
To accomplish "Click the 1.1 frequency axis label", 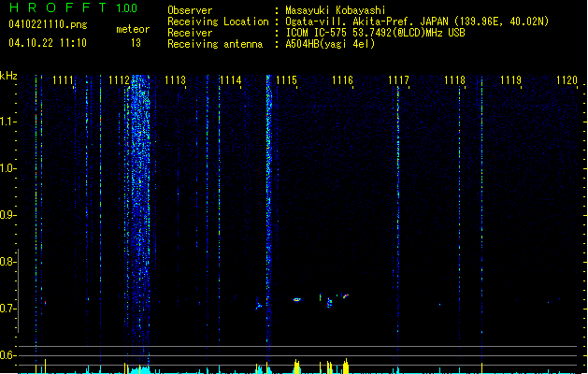I will [x=7, y=122].
